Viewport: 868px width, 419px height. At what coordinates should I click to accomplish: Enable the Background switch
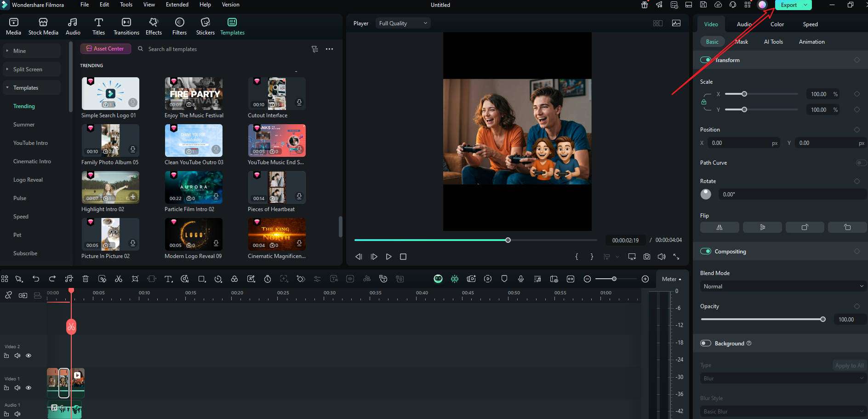click(705, 343)
